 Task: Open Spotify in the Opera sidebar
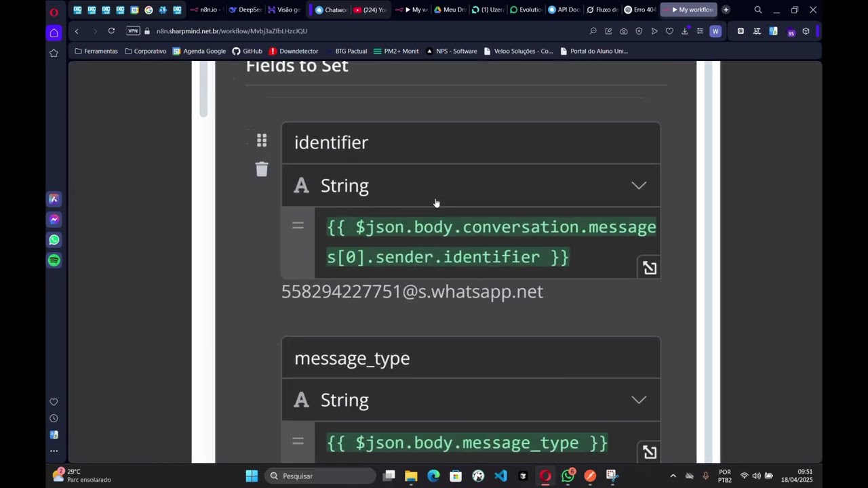(x=54, y=260)
